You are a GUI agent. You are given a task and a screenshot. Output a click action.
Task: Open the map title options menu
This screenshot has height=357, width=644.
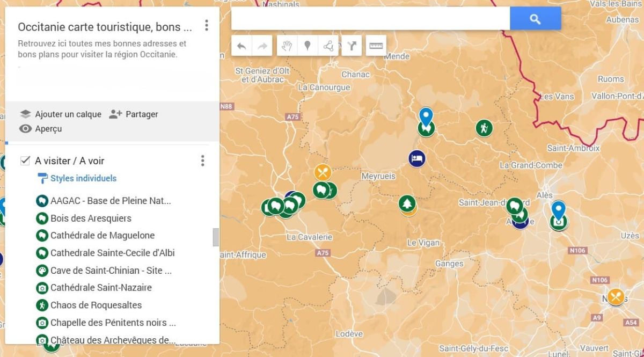tap(207, 25)
